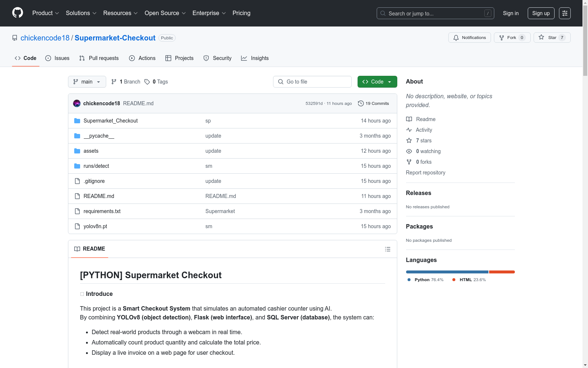The image size is (588, 368).
Task: View the 0 Tags list
Action: [x=156, y=82]
